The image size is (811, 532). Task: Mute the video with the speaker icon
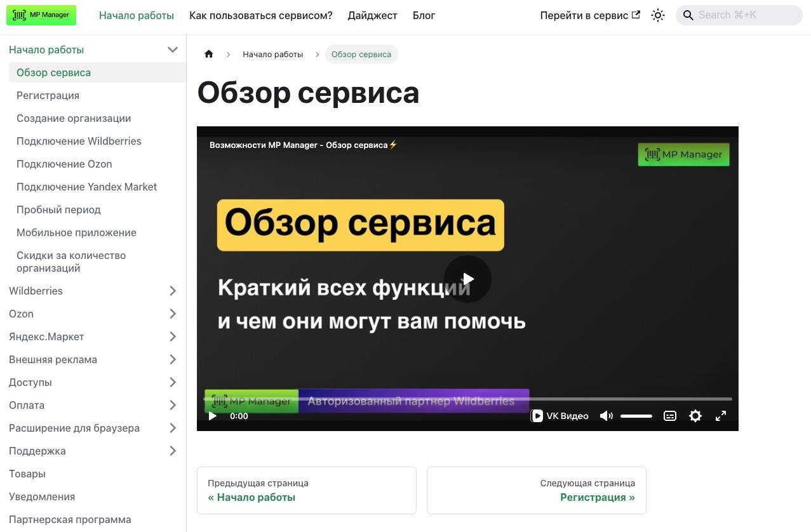click(x=606, y=416)
